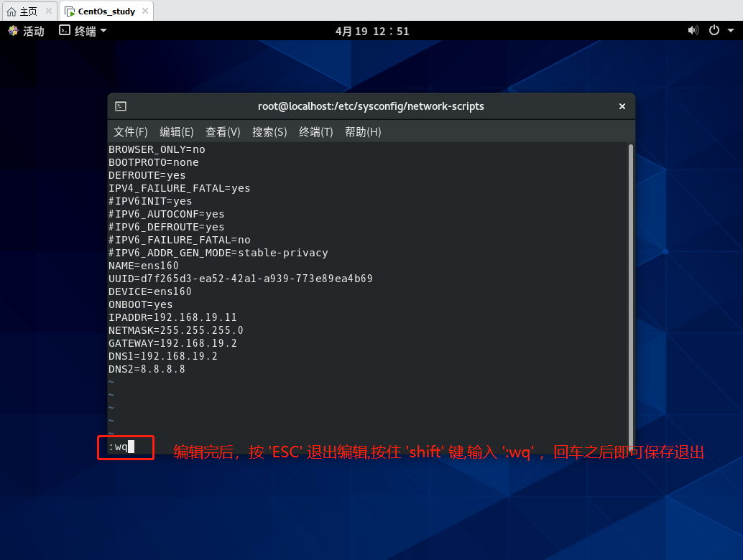
Task: Open the 活动 activities overview
Action: 27,31
